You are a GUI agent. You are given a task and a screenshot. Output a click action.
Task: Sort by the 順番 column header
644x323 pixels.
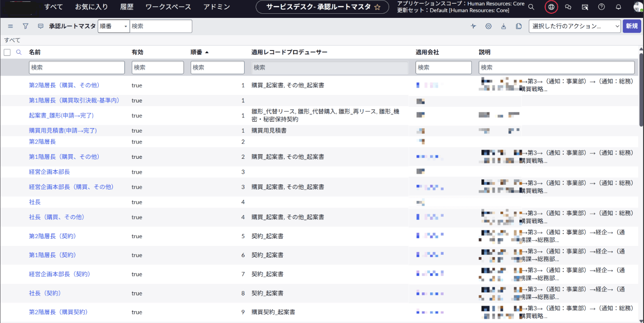point(196,52)
